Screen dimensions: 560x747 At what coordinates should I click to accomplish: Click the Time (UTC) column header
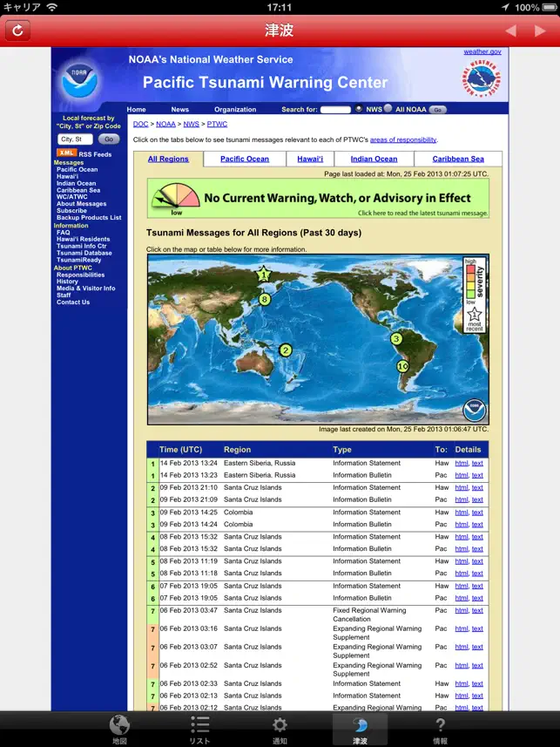click(x=180, y=450)
